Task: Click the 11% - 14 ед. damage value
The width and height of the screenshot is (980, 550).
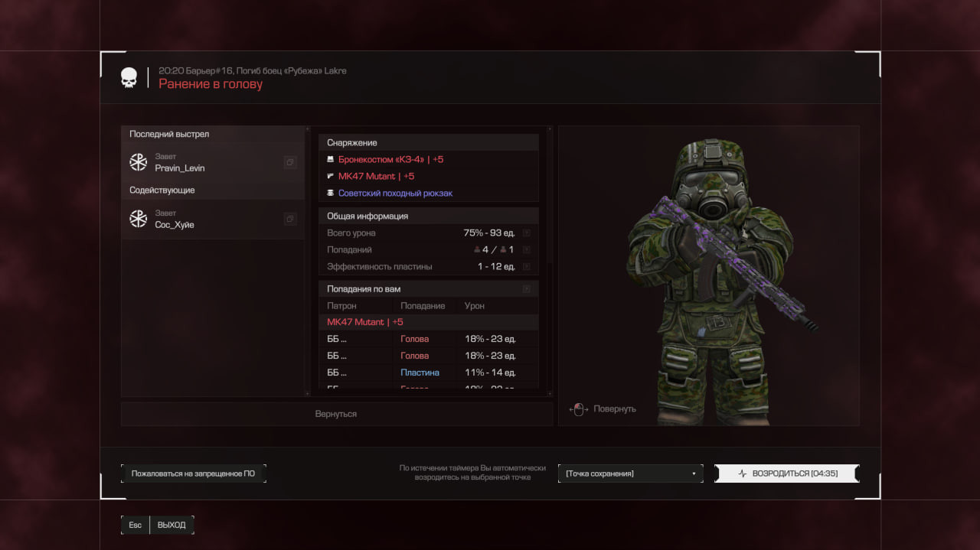Action: (x=490, y=373)
